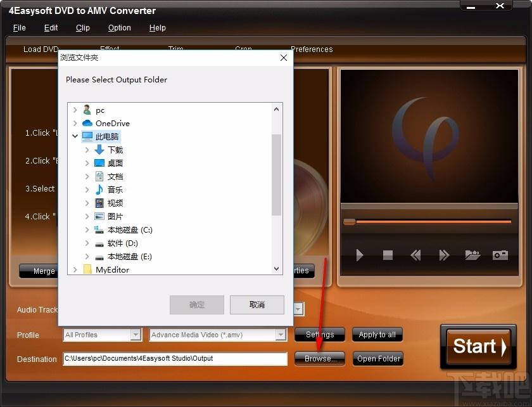The height and width of the screenshot is (407, 532).
Task: Expand the MyEditor folder node
Action: click(x=75, y=269)
